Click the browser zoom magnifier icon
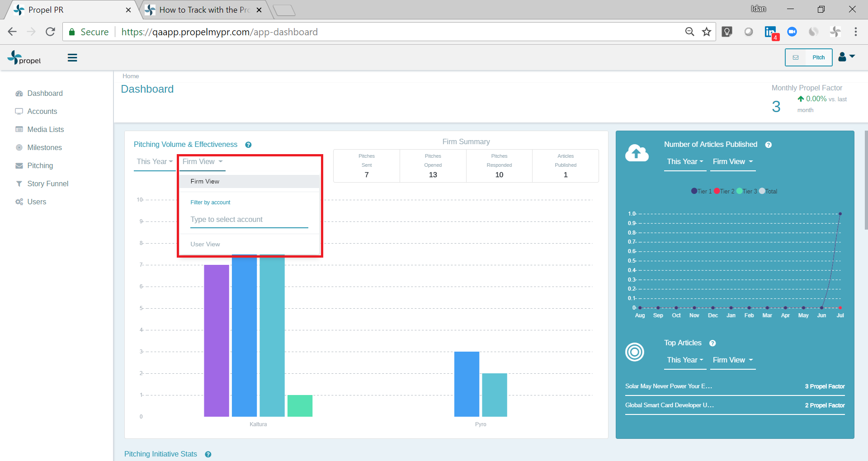The width and height of the screenshot is (868, 461). click(x=689, y=32)
